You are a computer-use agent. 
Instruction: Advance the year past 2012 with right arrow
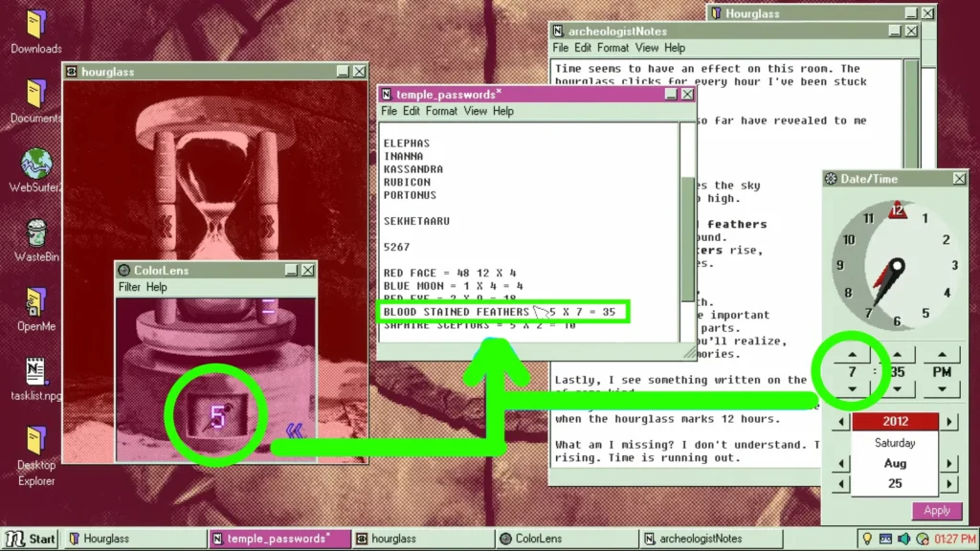(949, 422)
